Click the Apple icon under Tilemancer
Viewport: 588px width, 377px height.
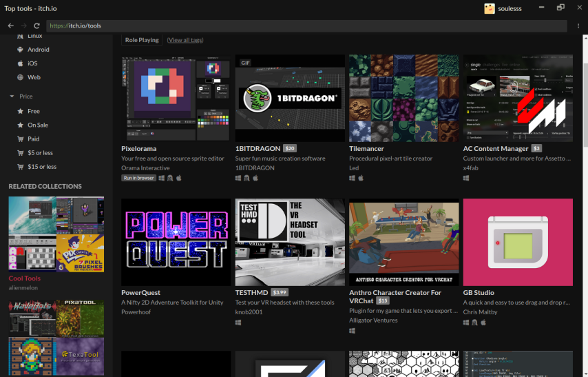[x=361, y=178]
